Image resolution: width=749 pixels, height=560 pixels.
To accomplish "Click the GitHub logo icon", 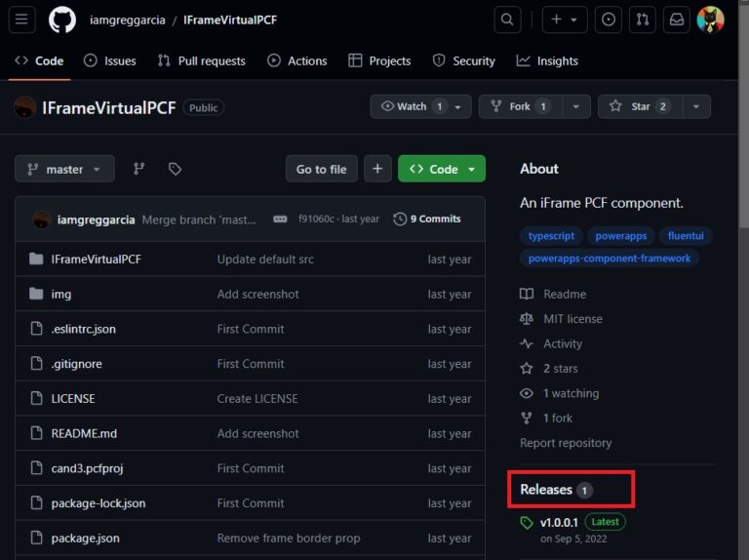I will [61, 20].
